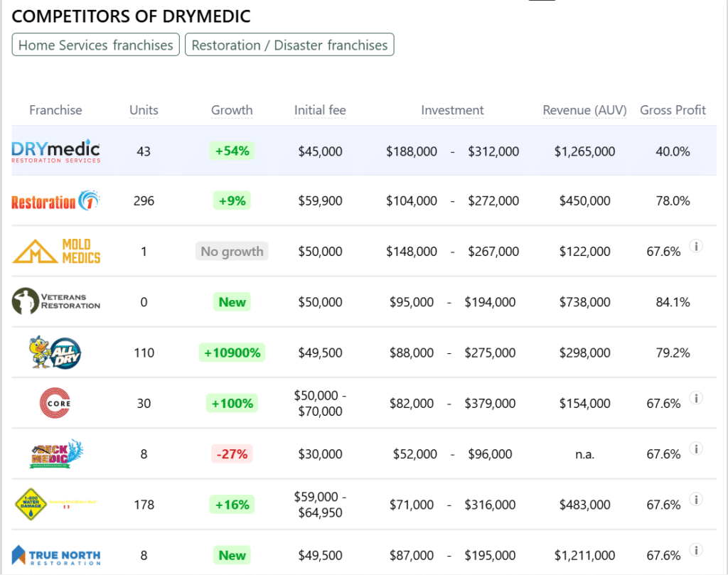
Task: Click the Gross Profit column header
Action: click(673, 110)
